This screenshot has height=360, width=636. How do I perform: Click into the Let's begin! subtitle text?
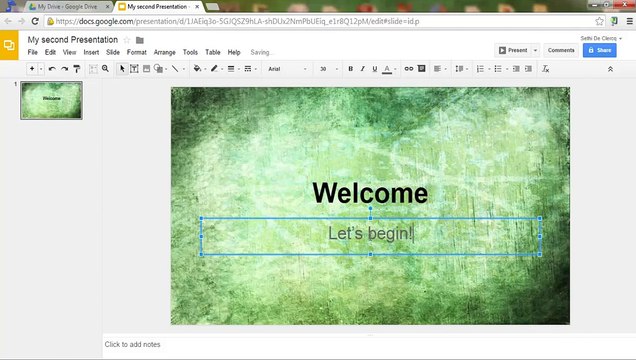pos(370,234)
